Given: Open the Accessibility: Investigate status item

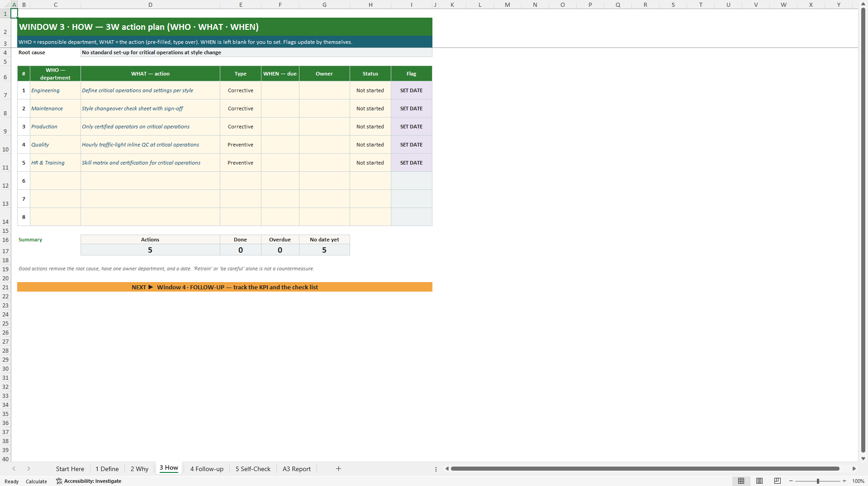Looking at the screenshot, I should click(x=89, y=481).
